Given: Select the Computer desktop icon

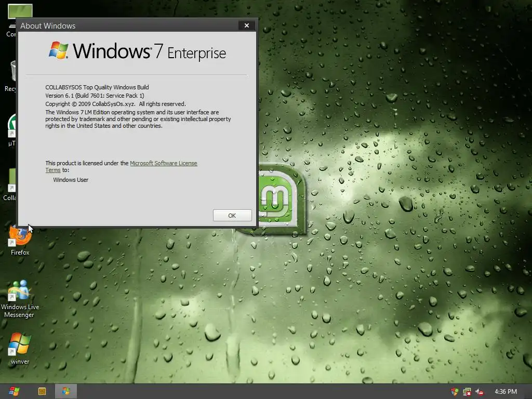Looking at the screenshot, I should point(11,20).
